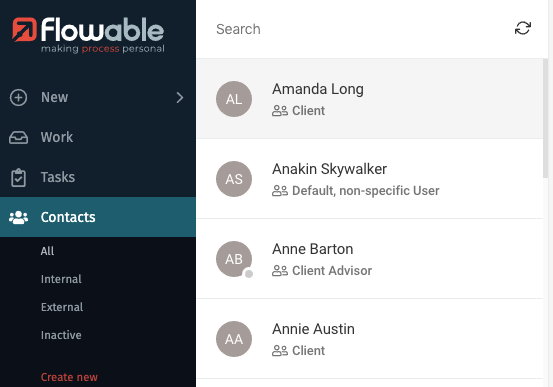
Task: Click the Work inbox tray icon
Action: point(18,137)
